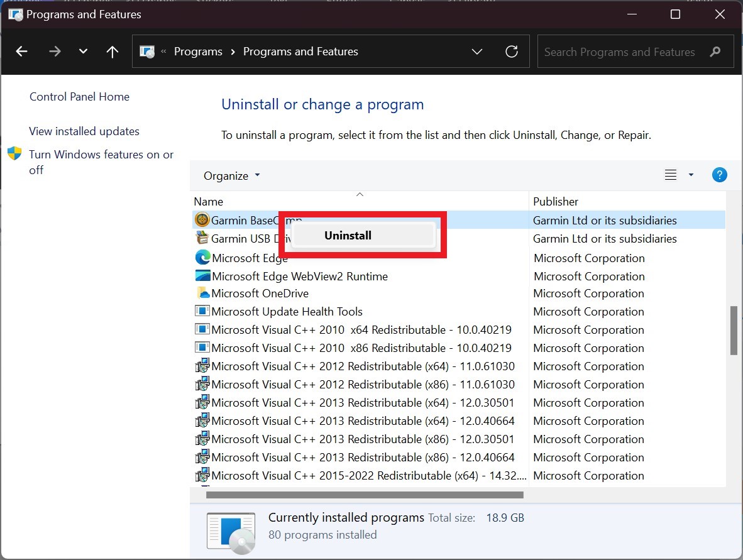Sort by the Name column header
The height and width of the screenshot is (560, 743).
[209, 201]
